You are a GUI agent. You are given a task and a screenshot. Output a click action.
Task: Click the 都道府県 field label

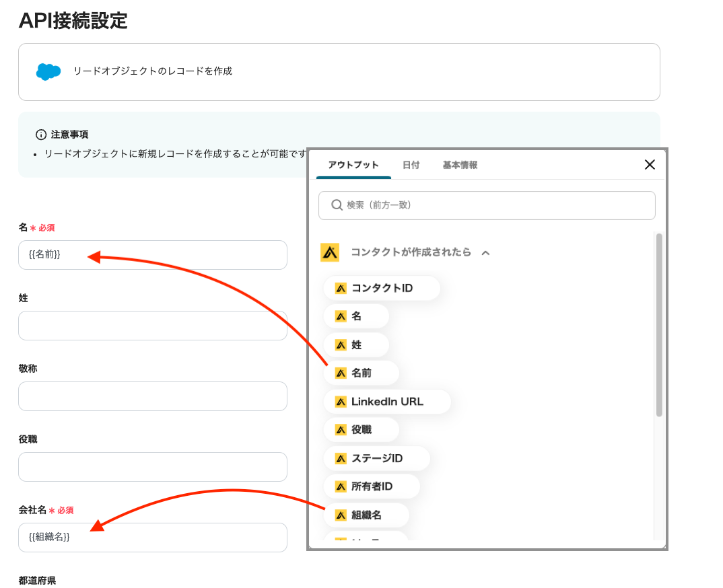[x=37, y=581]
